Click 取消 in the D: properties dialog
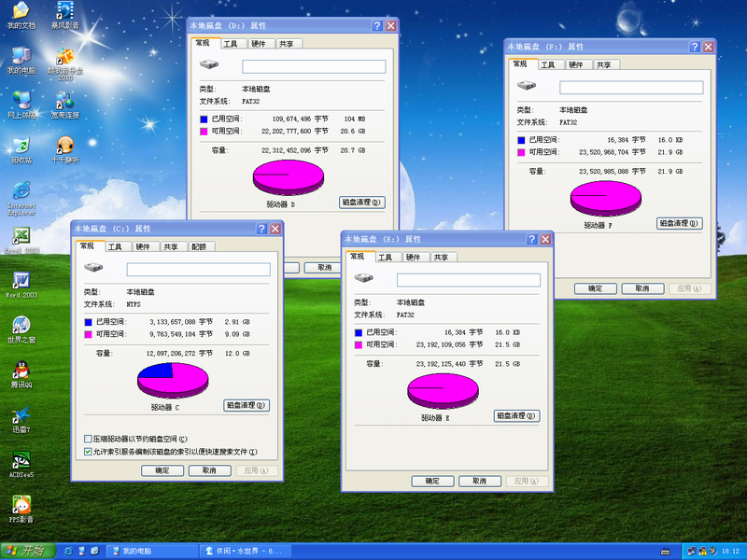The width and height of the screenshot is (747, 560). click(x=322, y=268)
